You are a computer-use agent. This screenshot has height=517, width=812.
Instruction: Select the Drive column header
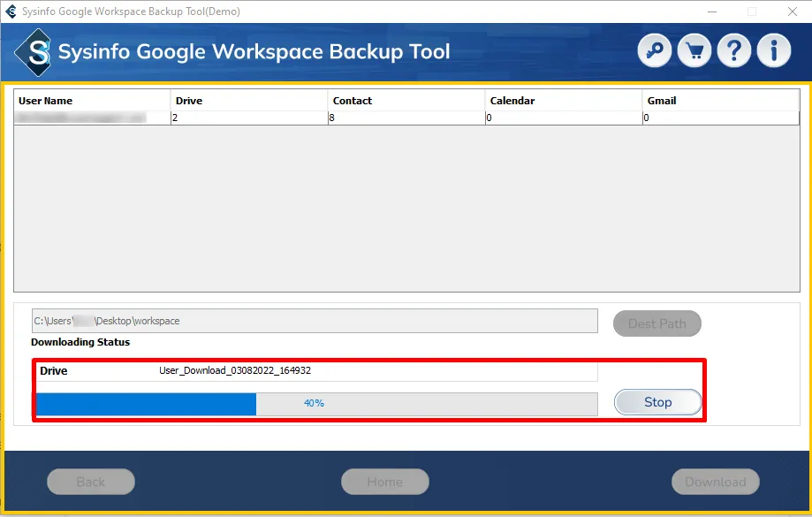[248, 101]
